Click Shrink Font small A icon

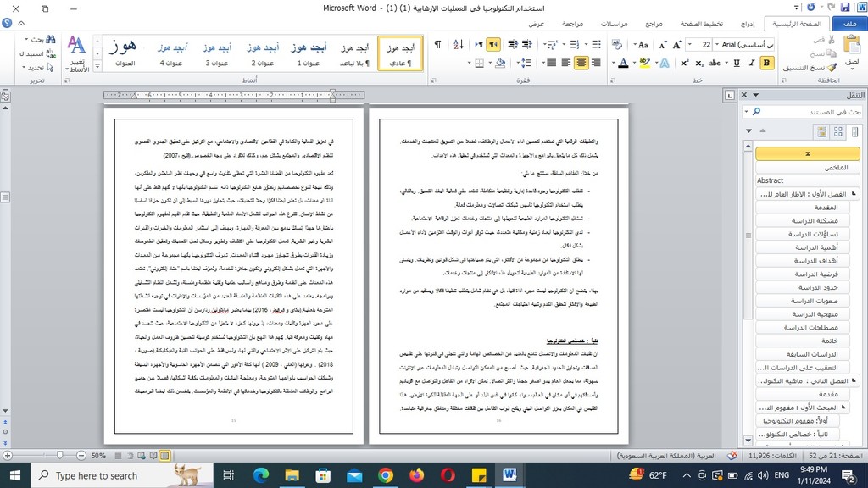663,45
